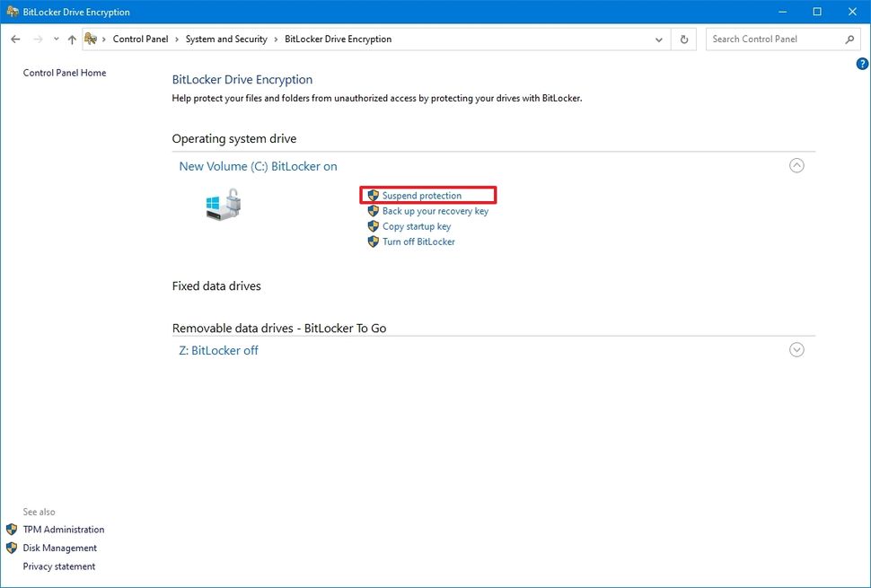Open the address bar history dropdown
This screenshot has width=871, height=588.
(658, 39)
